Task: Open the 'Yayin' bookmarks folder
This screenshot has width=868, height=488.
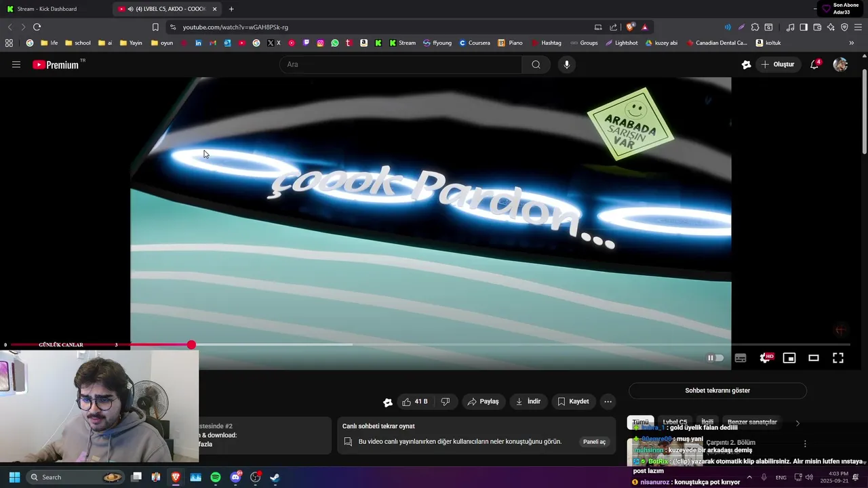Action: click(x=131, y=43)
